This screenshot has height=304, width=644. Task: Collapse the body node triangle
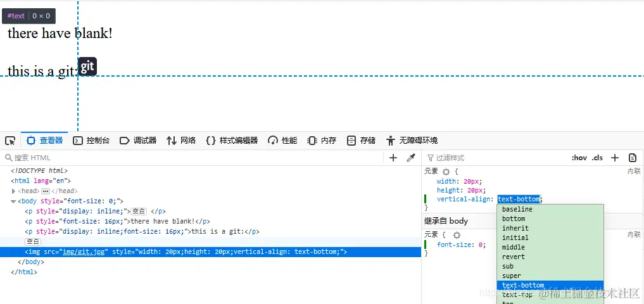13,201
